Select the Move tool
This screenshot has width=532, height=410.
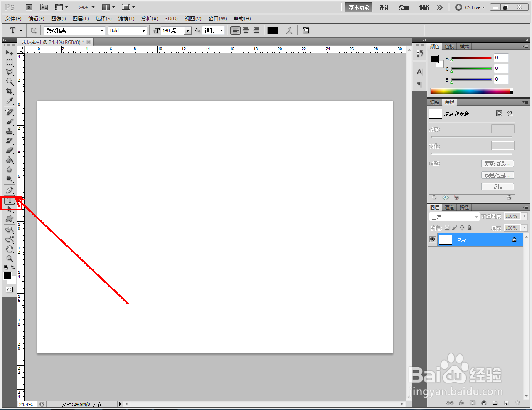pos(10,53)
